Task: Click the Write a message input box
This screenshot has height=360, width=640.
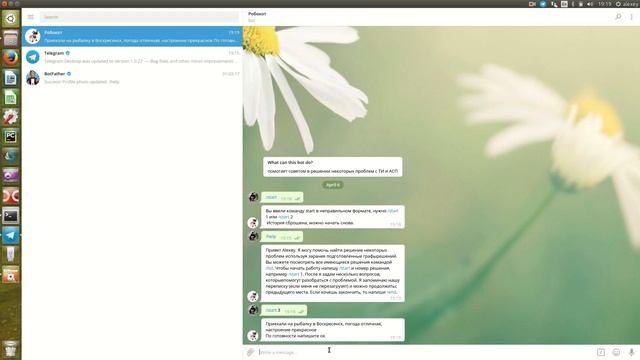Action: (424, 352)
